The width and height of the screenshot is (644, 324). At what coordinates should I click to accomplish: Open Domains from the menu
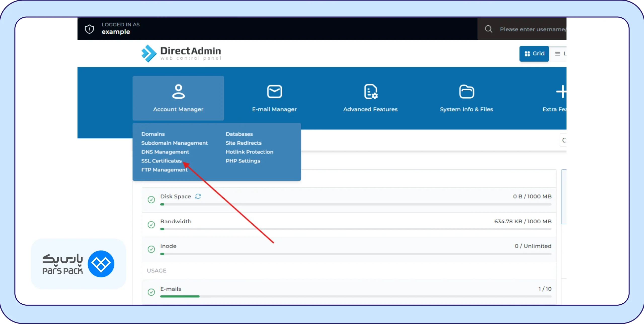(x=153, y=134)
